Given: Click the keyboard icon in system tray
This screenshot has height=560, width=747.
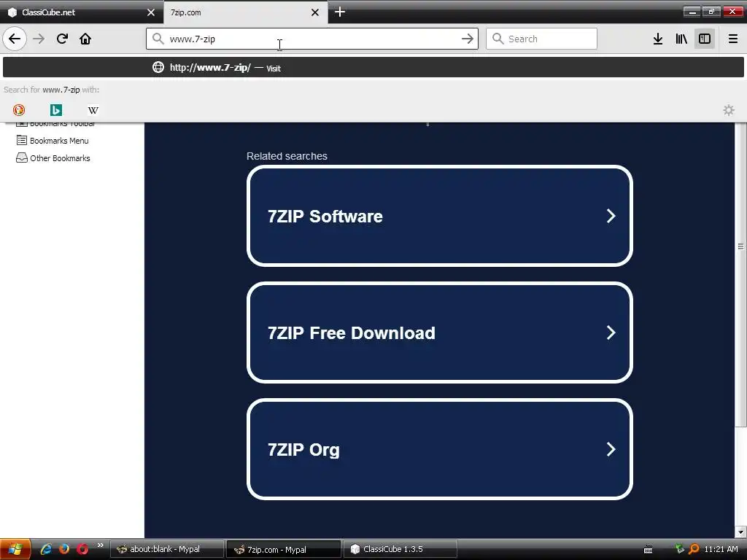Looking at the screenshot, I should [648, 550].
